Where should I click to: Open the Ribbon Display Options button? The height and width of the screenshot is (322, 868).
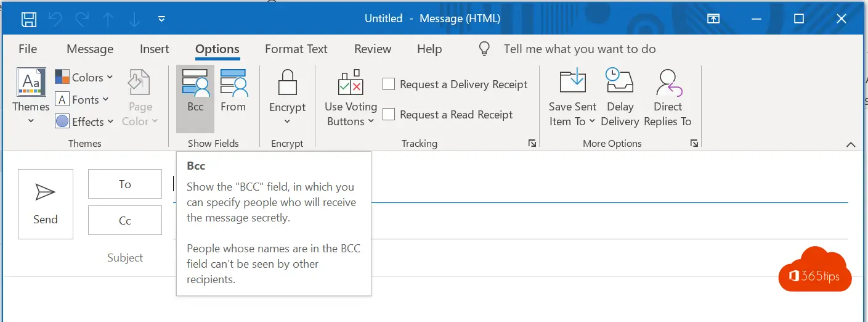click(x=713, y=19)
